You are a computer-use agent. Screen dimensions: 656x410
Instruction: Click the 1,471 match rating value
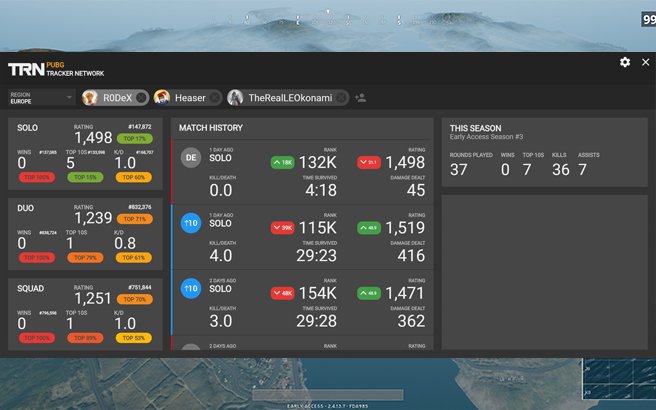click(x=405, y=293)
